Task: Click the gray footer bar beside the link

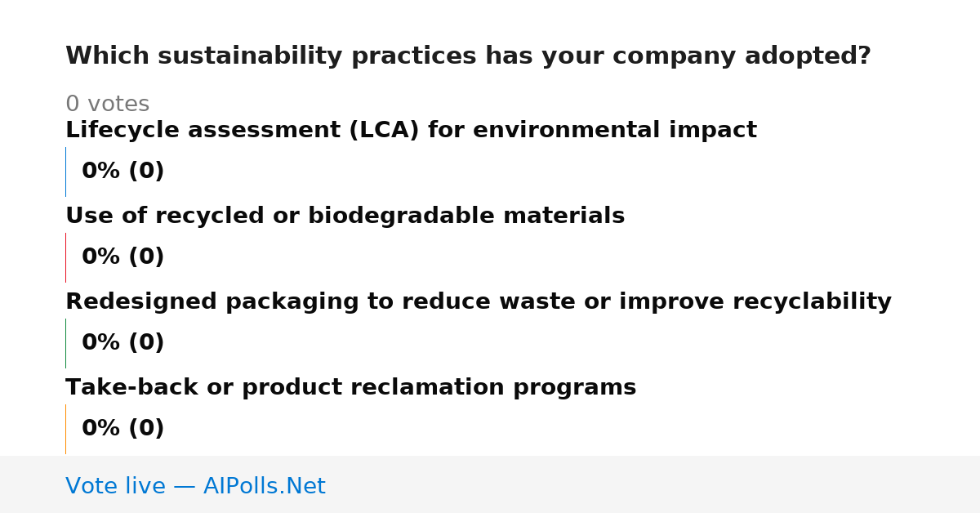Action: 653,484
